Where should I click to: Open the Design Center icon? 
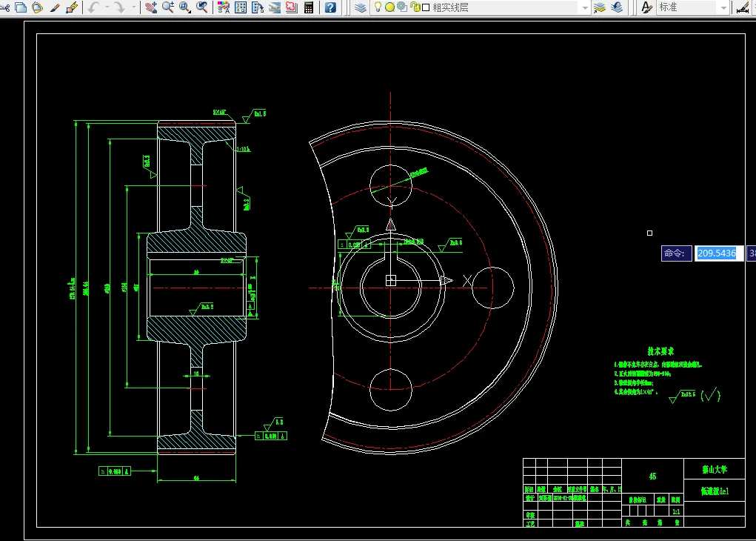click(241, 7)
